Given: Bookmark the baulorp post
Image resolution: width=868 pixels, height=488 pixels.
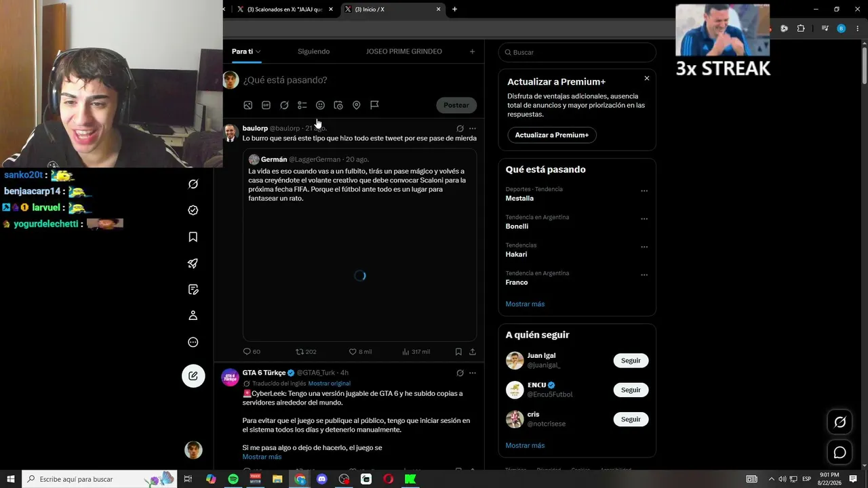Looking at the screenshot, I should [458, 352].
